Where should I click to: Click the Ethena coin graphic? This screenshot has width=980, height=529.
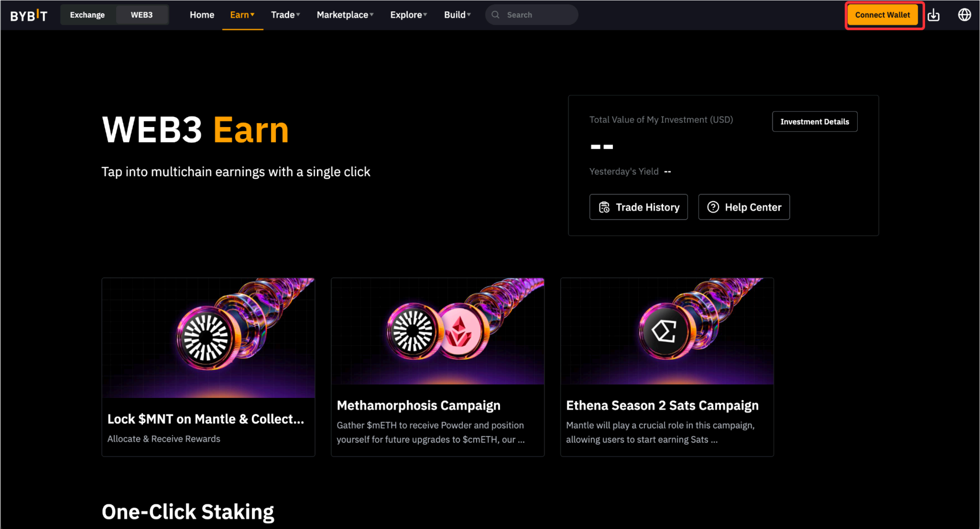click(664, 332)
